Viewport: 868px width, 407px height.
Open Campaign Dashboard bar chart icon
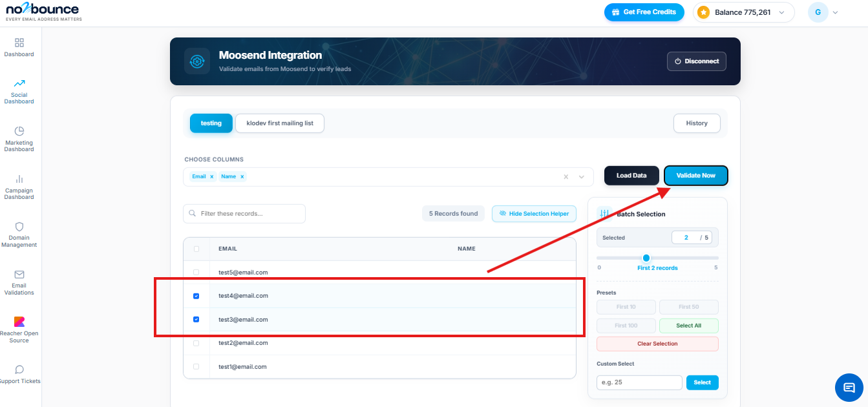click(x=19, y=179)
